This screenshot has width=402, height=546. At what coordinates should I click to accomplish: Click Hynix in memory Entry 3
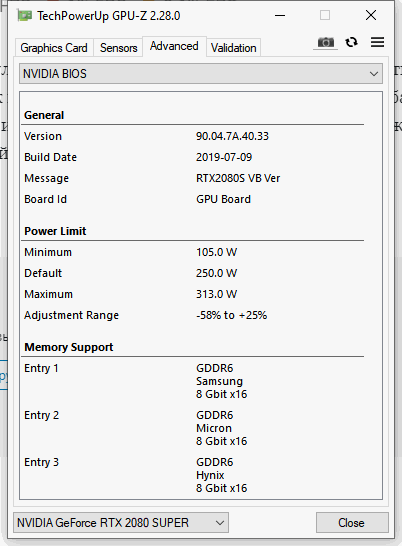click(210, 475)
